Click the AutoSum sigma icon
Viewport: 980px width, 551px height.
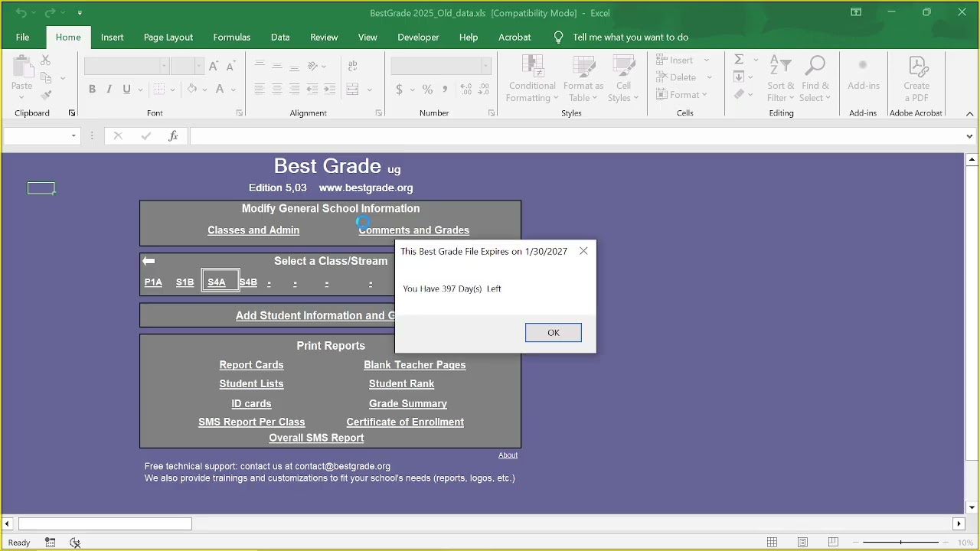point(739,60)
